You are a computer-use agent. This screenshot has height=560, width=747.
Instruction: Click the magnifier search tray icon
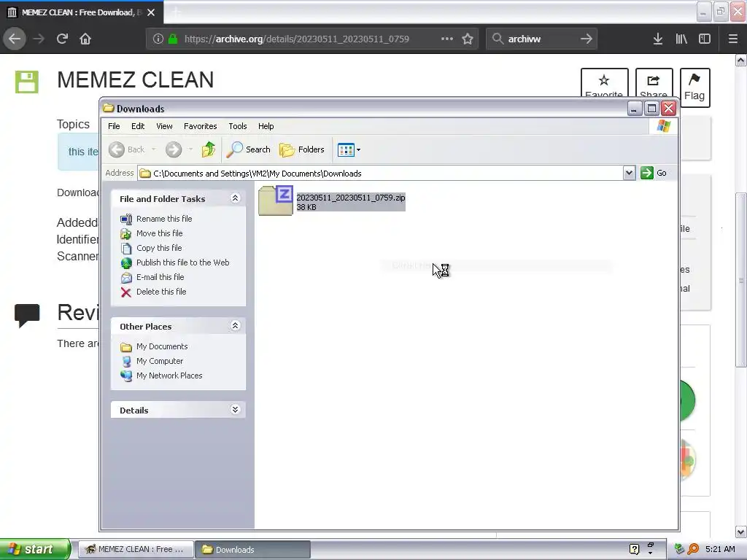pos(693,549)
